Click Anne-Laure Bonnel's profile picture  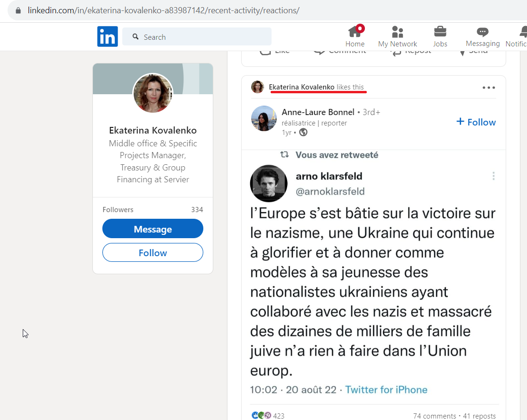[x=264, y=118]
